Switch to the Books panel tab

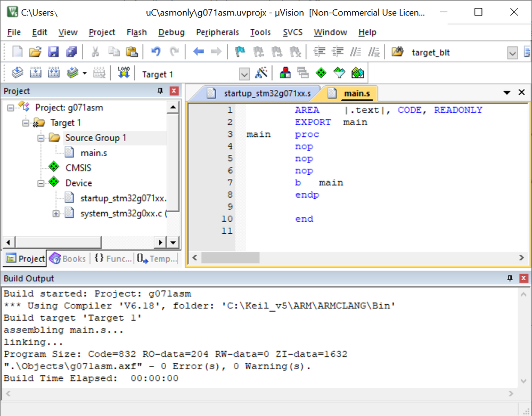pos(68,258)
